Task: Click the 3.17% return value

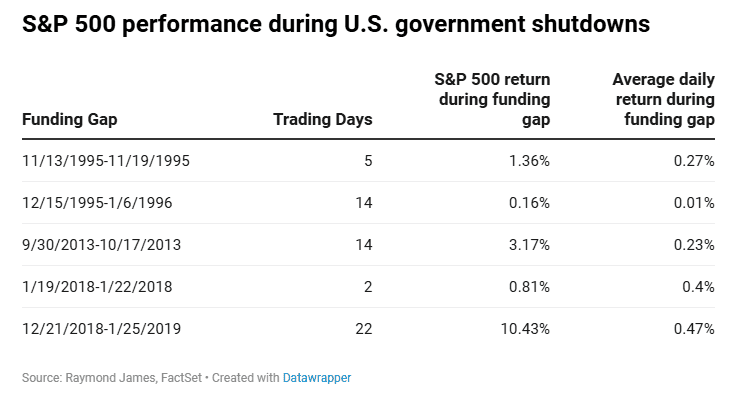Action: click(x=529, y=244)
